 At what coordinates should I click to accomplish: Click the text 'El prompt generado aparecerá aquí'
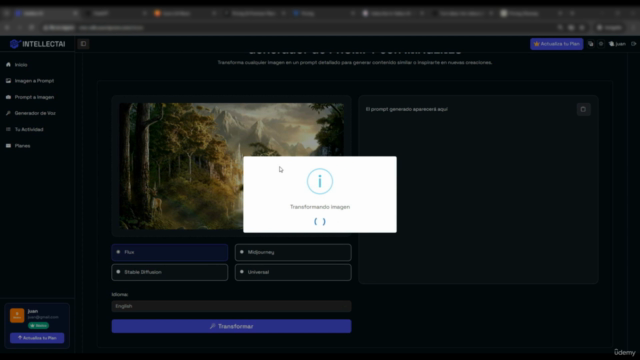[407, 109]
